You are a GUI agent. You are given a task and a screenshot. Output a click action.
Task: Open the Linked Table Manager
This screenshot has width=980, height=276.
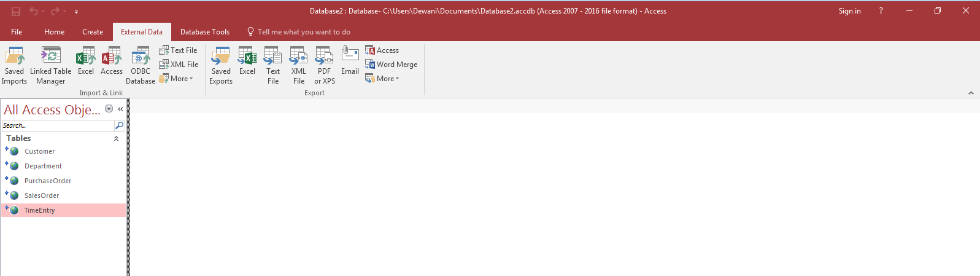click(50, 65)
